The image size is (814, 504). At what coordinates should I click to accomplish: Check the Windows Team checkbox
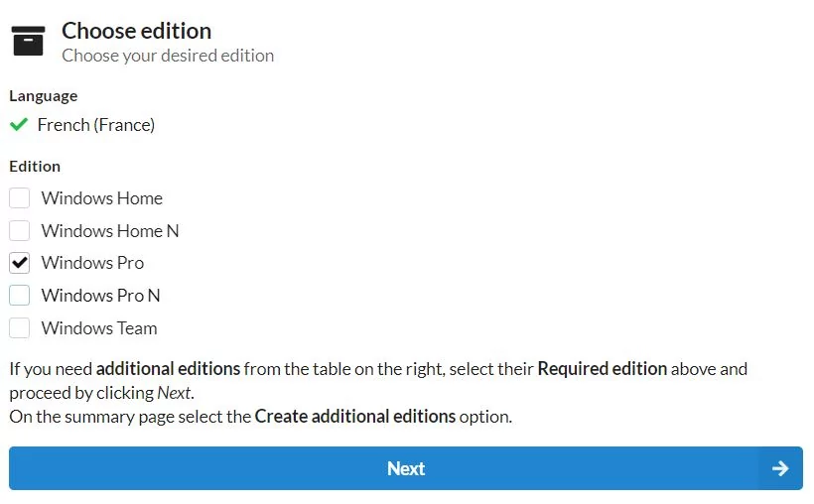click(19, 328)
